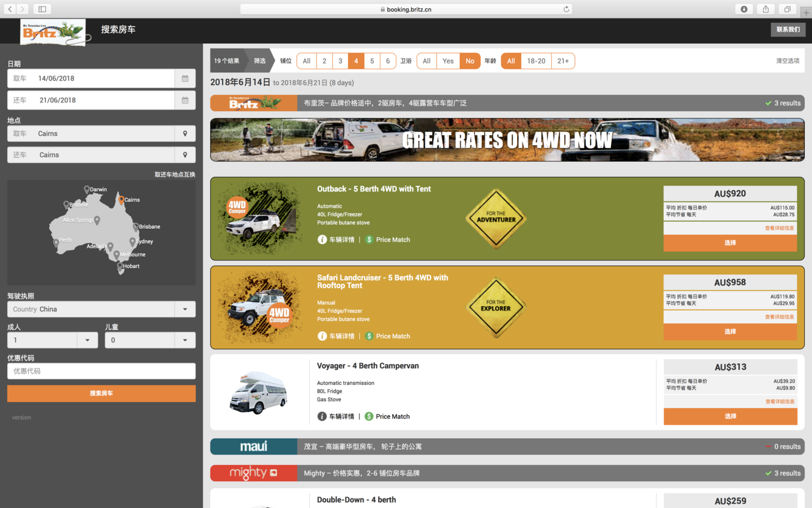Screen dimensions: 812x508
Task: Open children count dropdown
Action: coord(185,340)
